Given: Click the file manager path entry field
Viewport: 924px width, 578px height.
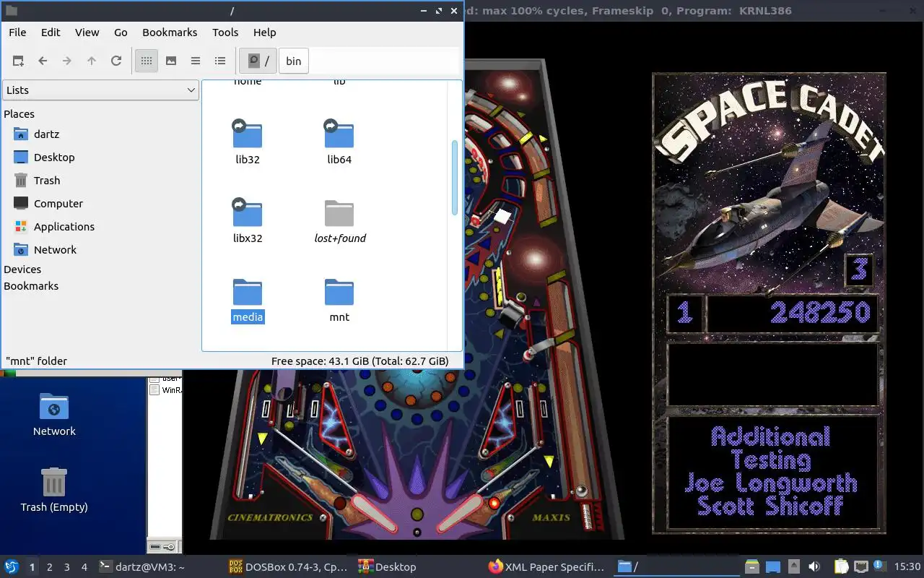Looking at the screenshot, I should click(385, 61).
